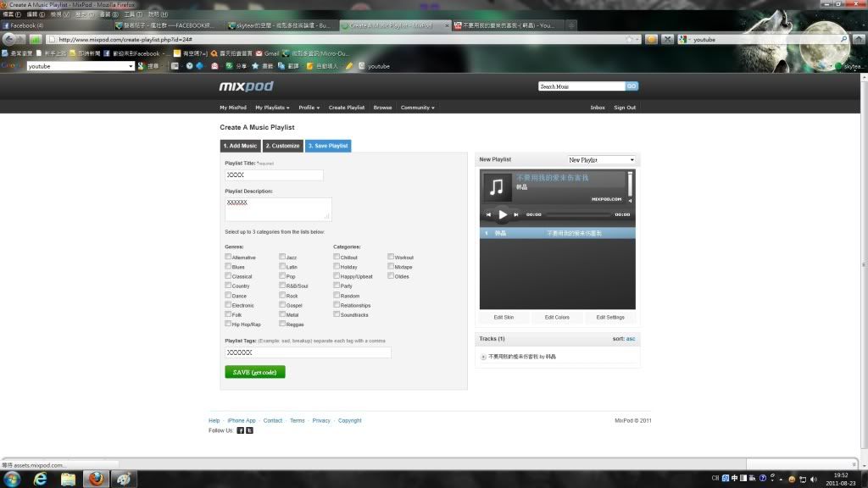
Task: Open the address bar history dropdown arrow
Action: click(637, 39)
